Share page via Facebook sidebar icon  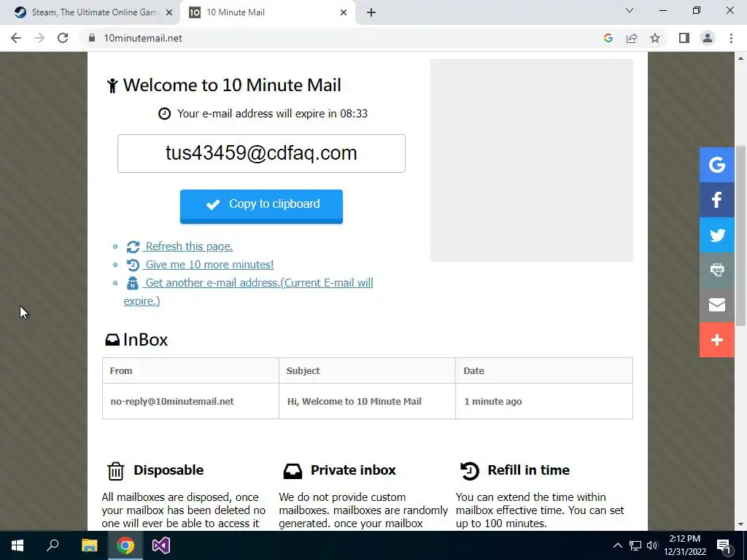[716, 200]
